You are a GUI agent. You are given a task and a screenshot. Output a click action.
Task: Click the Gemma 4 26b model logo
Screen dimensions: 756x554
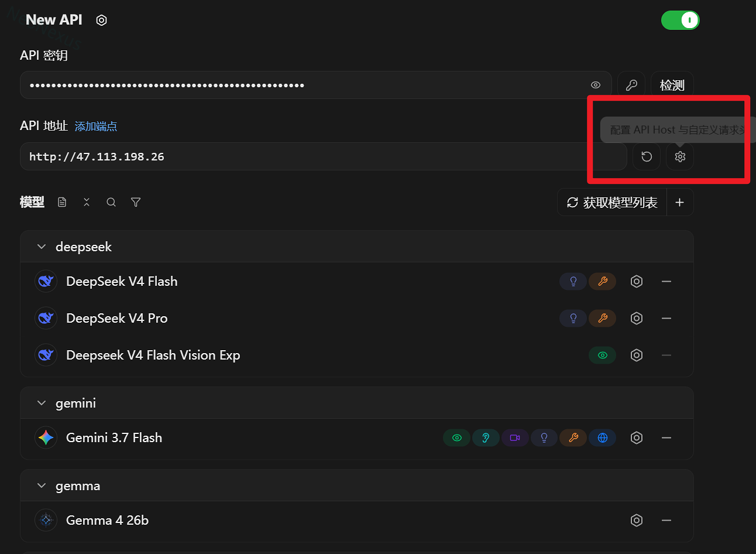click(46, 520)
